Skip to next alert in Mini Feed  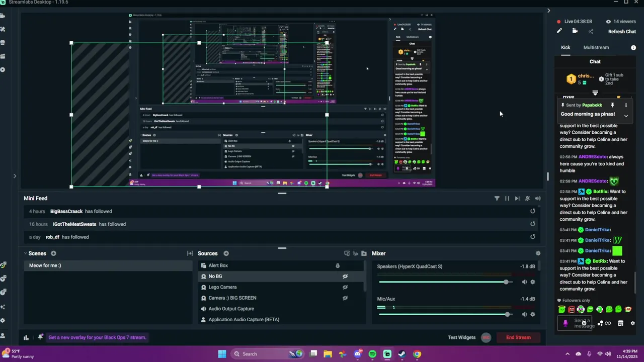coord(517,199)
